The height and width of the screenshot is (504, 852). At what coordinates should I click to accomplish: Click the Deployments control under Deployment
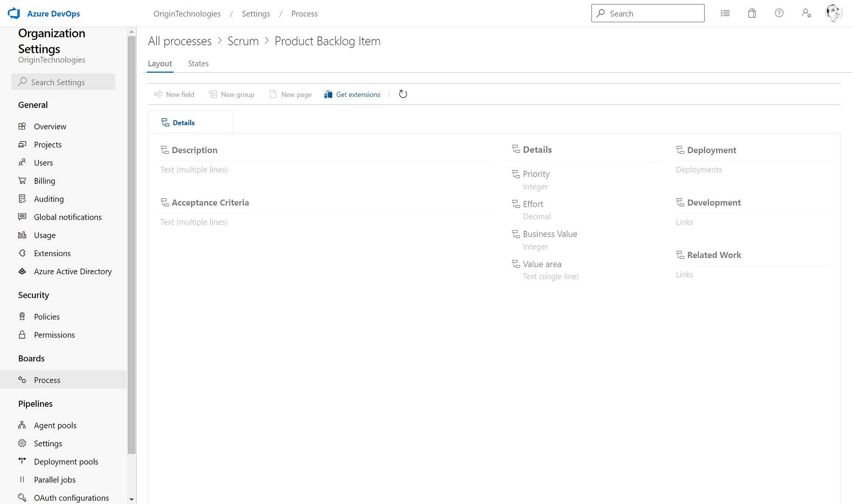click(699, 170)
